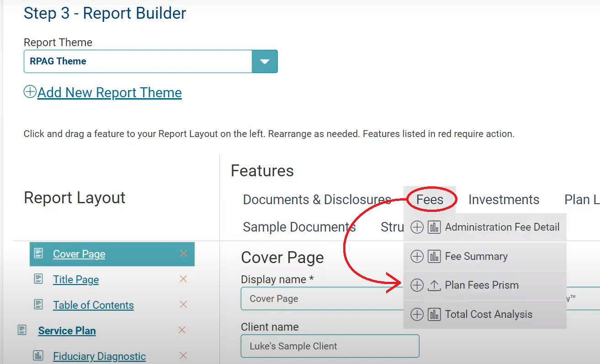The image size is (600, 364).
Task: Select the RPAG Theme combo box field
Action: coord(150,62)
